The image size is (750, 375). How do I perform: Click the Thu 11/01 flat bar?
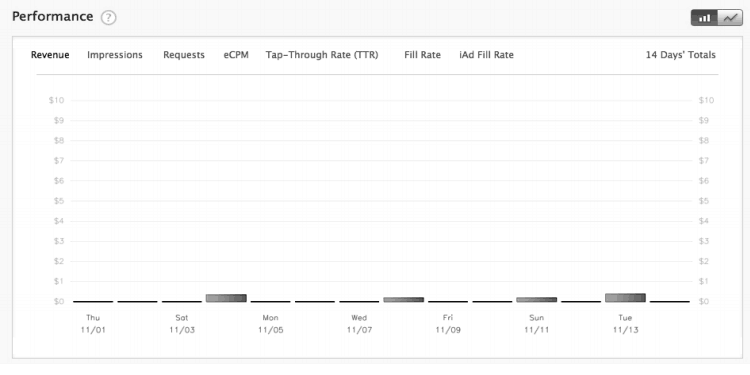[x=93, y=301]
